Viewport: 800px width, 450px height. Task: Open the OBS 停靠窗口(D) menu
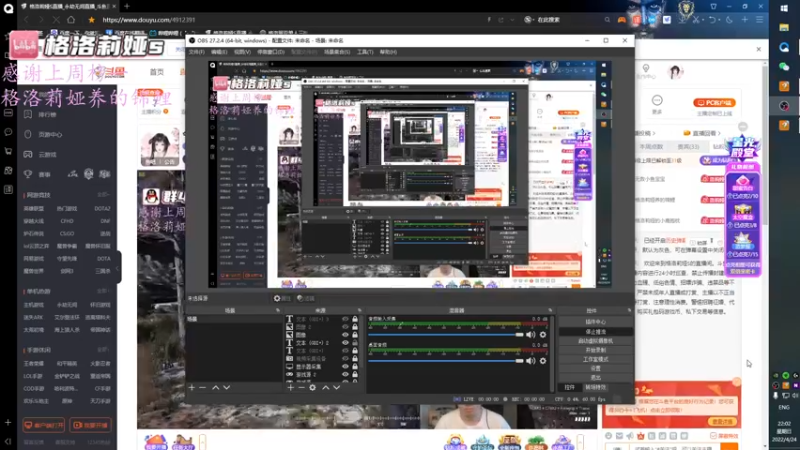click(x=270, y=52)
